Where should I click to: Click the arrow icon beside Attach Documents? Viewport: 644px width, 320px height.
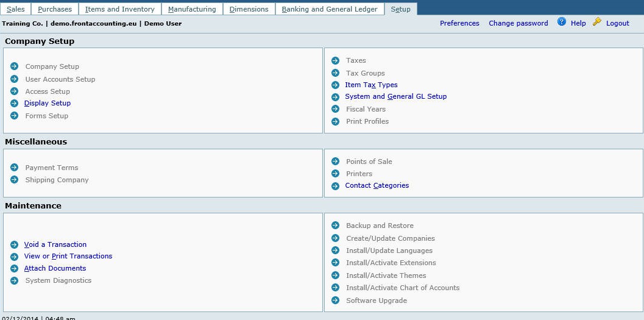click(14, 268)
